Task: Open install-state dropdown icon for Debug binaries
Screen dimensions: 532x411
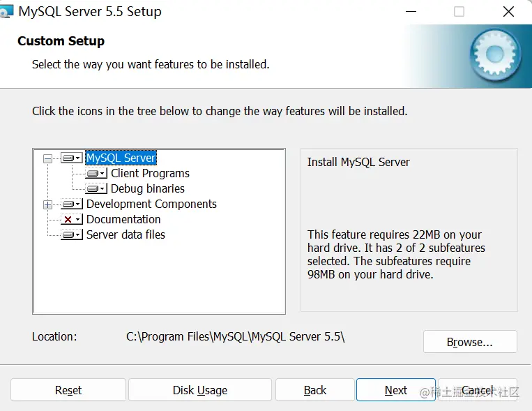Action: 96,188
